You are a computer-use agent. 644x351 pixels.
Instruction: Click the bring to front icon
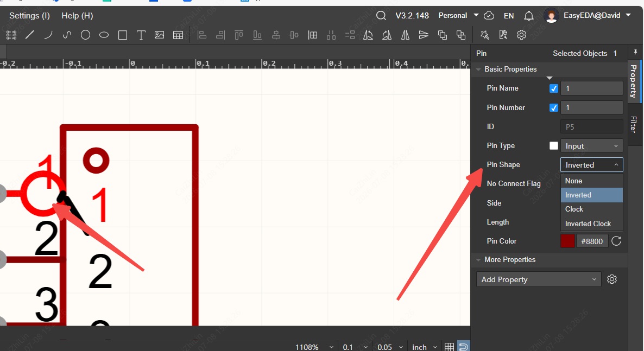(443, 35)
